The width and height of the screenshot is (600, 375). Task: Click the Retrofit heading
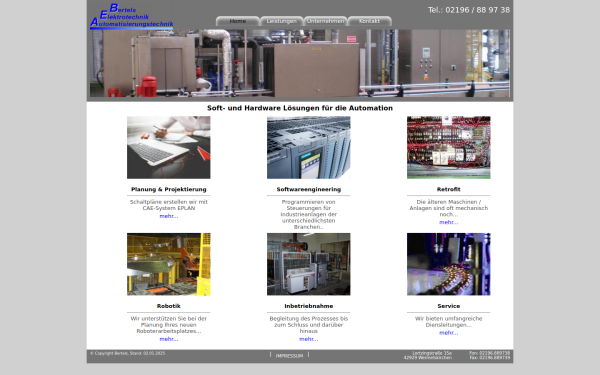coord(448,189)
